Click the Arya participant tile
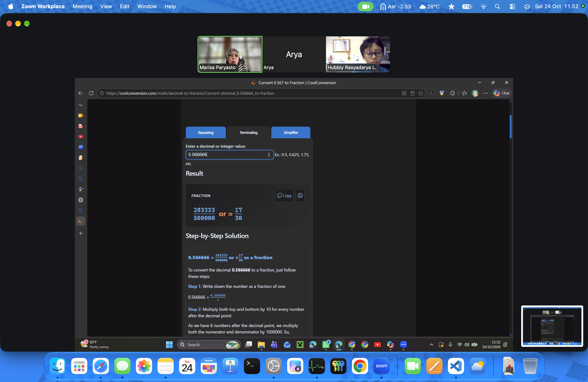Viewport: 588px width, 382px height. pos(294,54)
